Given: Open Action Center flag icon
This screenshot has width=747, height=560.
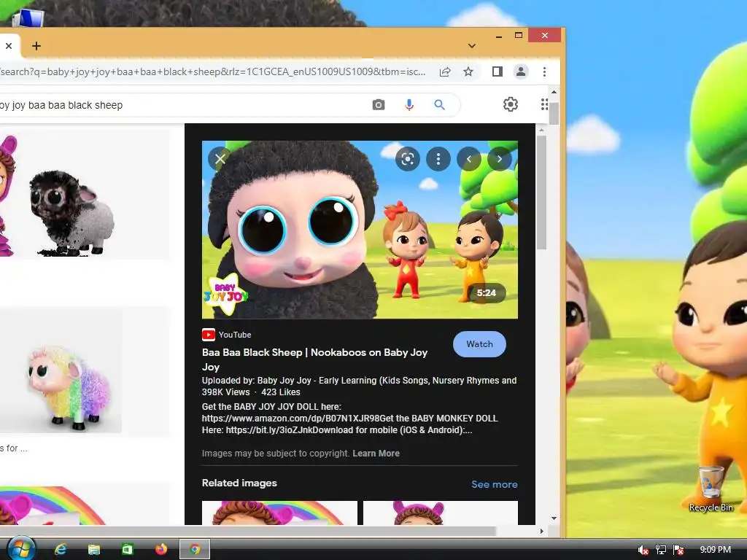Looking at the screenshot, I should pos(679,550).
